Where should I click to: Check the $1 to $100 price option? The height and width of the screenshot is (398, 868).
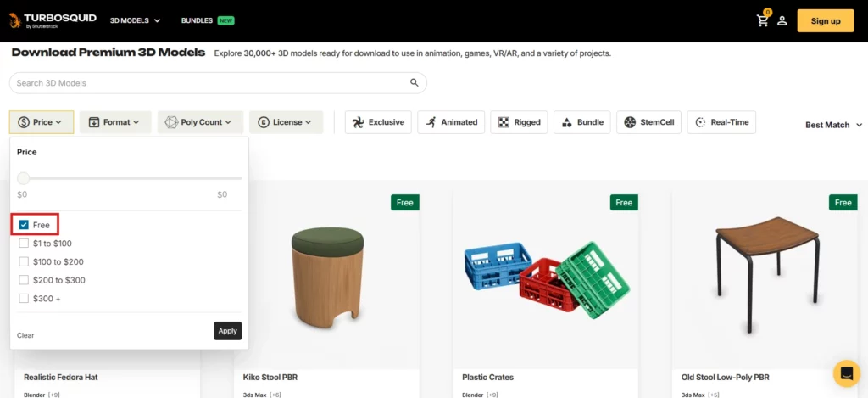pos(24,244)
